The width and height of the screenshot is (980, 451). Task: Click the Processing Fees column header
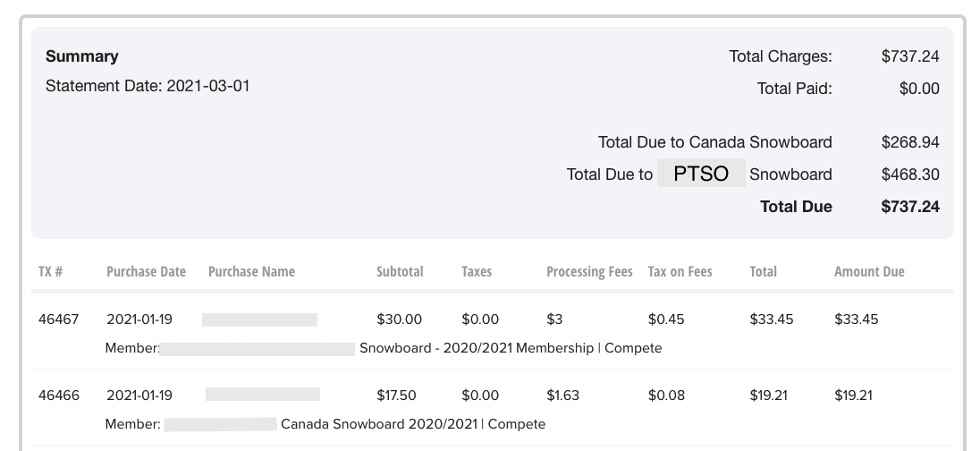pyautogui.click(x=589, y=271)
